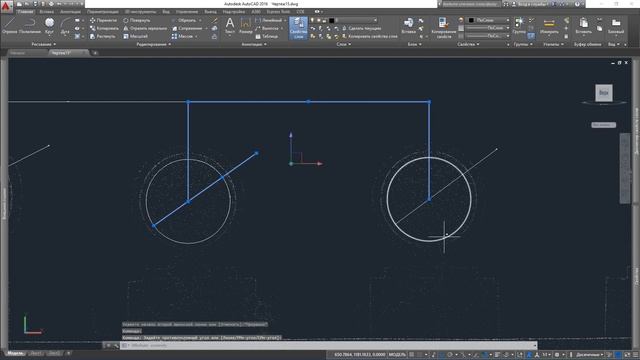The image size is (640, 360).
Task: Click the Массив array tool
Action: coord(182,36)
